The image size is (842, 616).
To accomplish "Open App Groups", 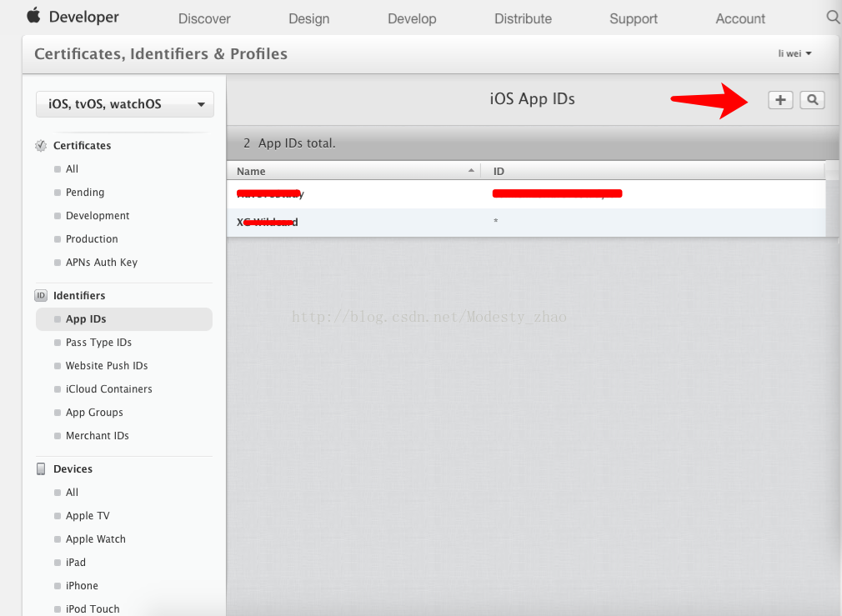I will coord(94,413).
